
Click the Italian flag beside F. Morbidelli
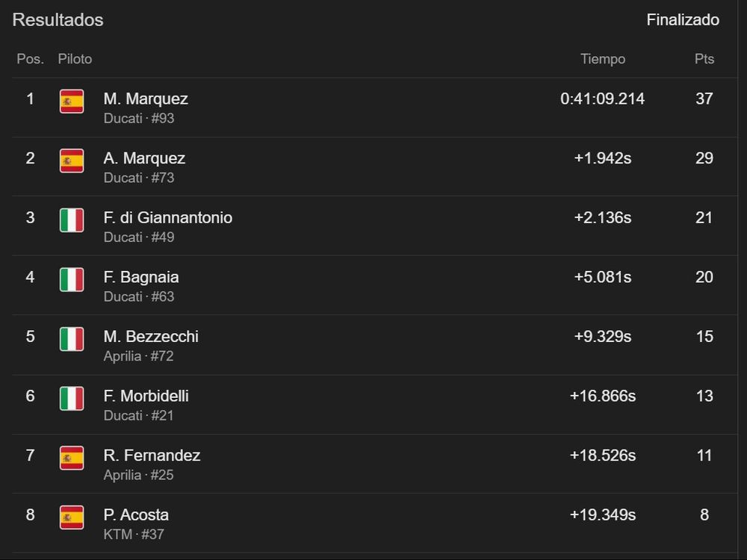click(72, 399)
